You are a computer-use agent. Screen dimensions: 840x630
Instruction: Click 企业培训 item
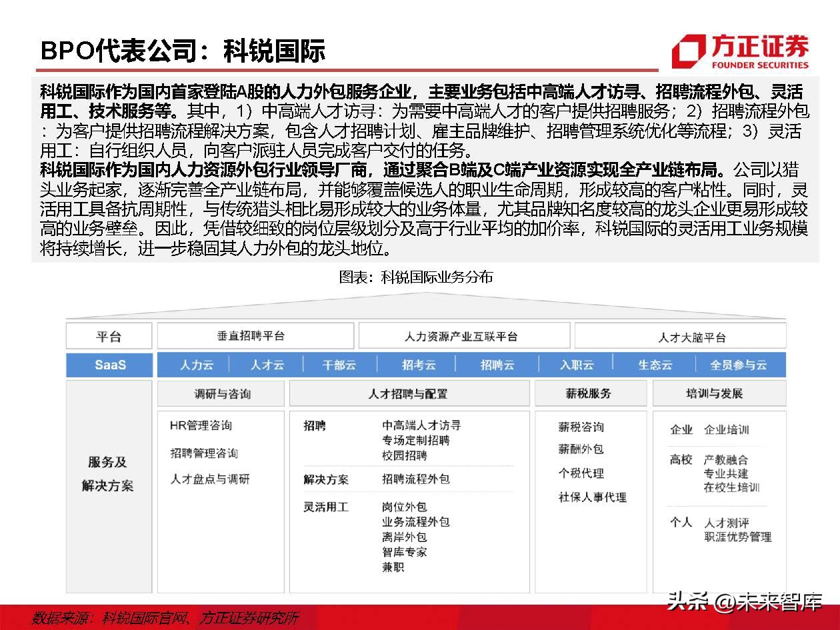tap(727, 430)
